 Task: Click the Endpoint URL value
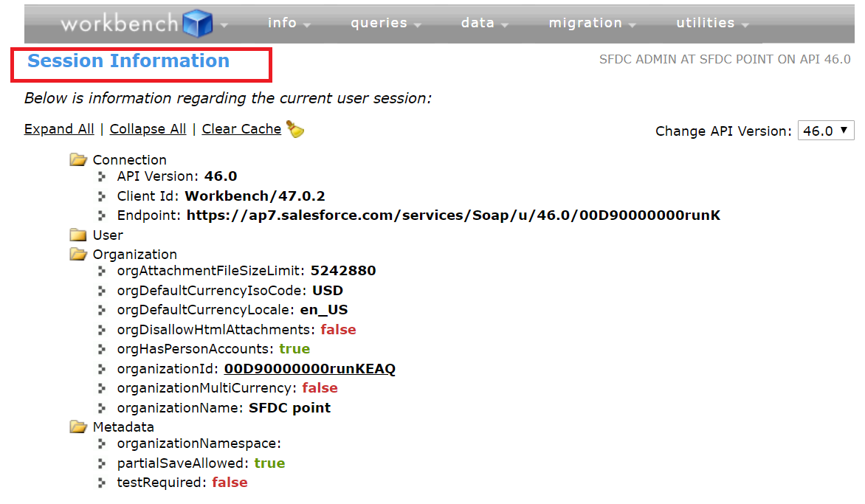click(453, 215)
